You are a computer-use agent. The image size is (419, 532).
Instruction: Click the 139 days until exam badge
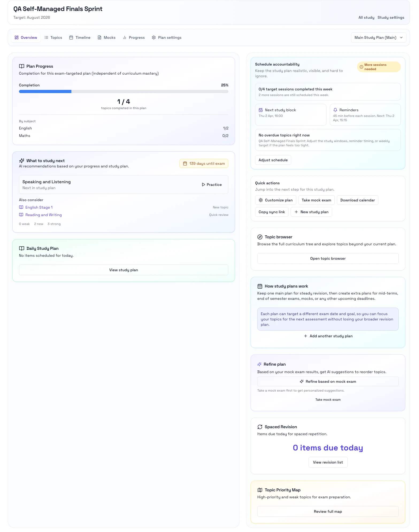204,163
